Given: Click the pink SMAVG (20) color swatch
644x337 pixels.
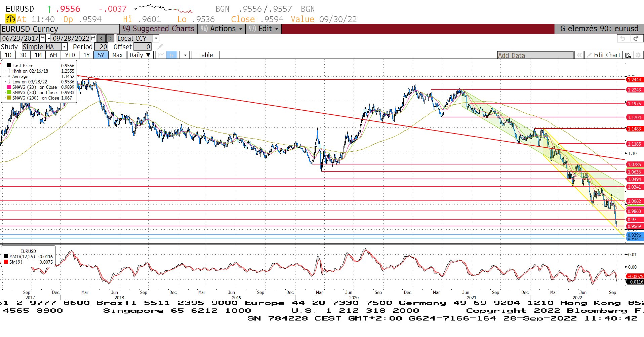Looking at the screenshot, I should [x=9, y=87].
